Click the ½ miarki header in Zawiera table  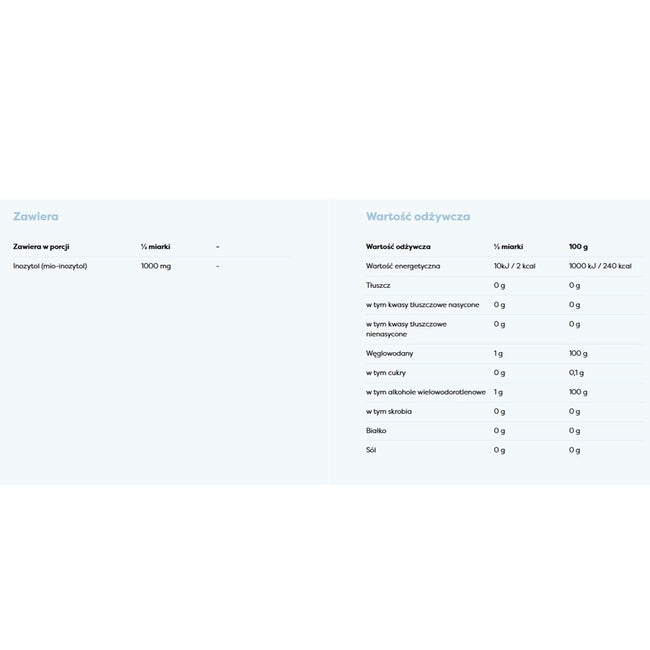(x=155, y=246)
